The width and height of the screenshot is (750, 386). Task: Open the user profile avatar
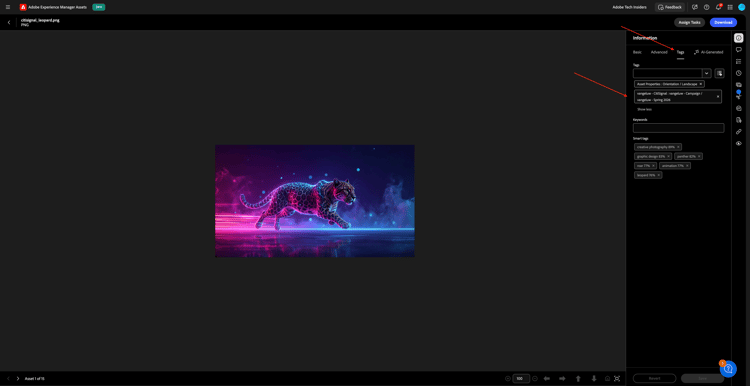point(742,7)
